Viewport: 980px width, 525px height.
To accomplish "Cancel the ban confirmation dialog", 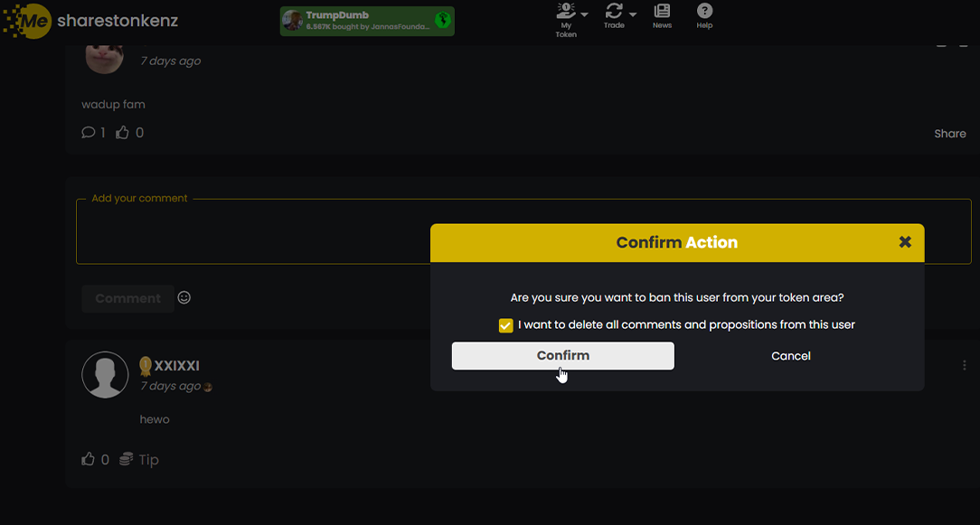I will (x=790, y=356).
